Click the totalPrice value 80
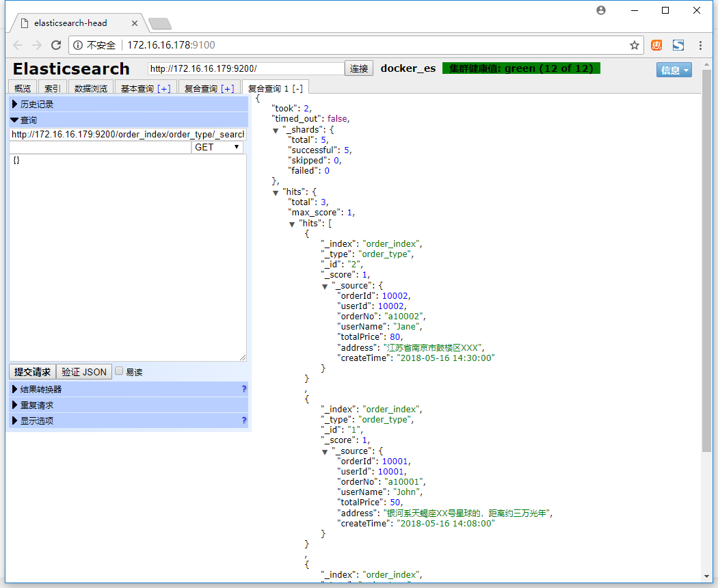718x588 pixels. pyautogui.click(x=395, y=336)
